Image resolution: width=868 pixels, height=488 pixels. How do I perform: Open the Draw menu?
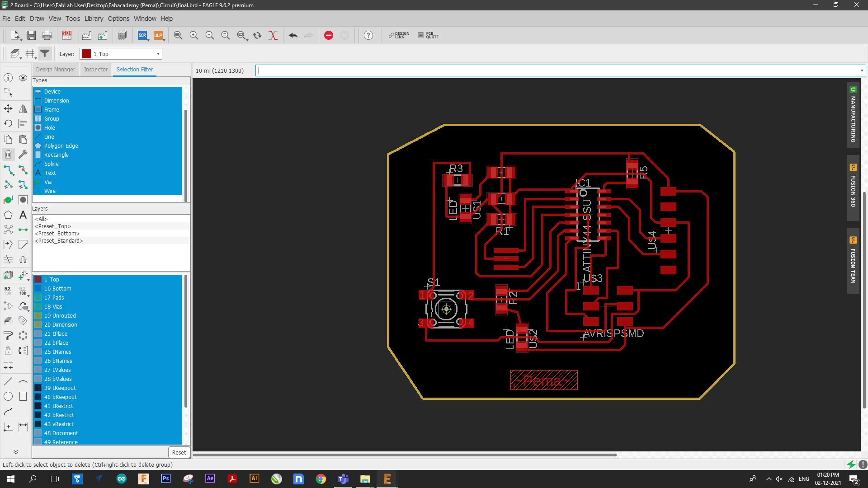click(37, 19)
